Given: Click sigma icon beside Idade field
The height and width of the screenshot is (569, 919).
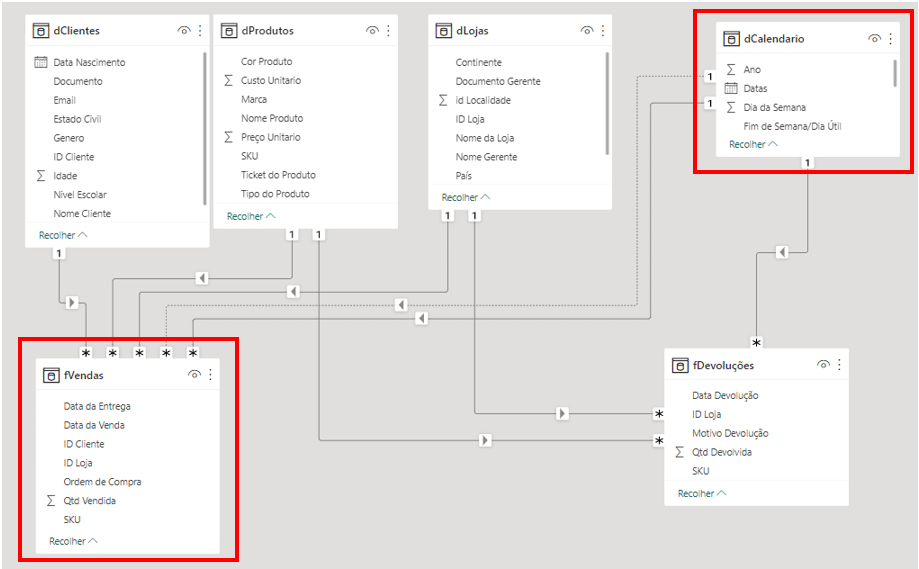Looking at the screenshot, I should pyautogui.click(x=40, y=176).
